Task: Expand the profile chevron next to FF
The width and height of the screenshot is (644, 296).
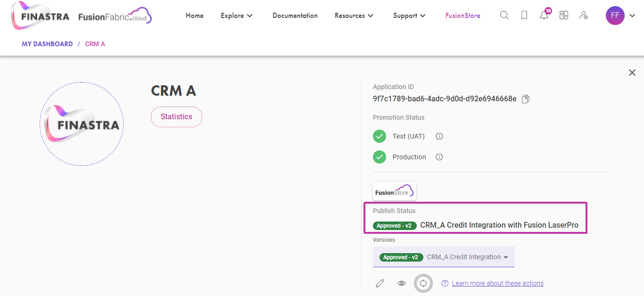Action: pos(632,16)
